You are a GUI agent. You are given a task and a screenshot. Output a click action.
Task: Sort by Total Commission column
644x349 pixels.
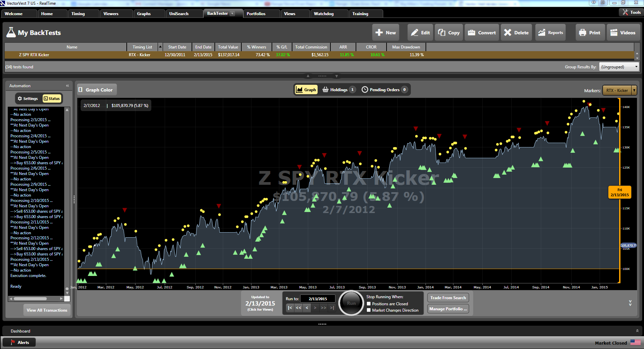pyautogui.click(x=311, y=47)
